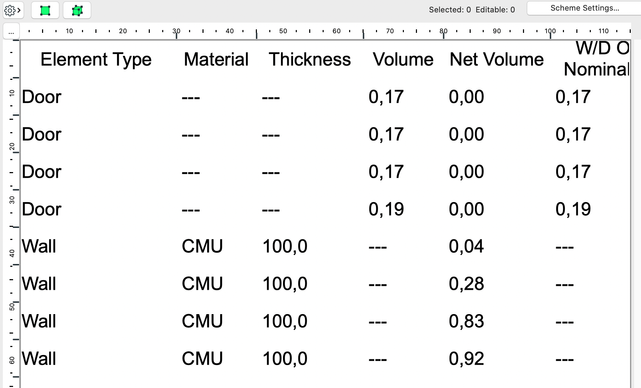Click the Selected and Editable status text

point(472,10)
